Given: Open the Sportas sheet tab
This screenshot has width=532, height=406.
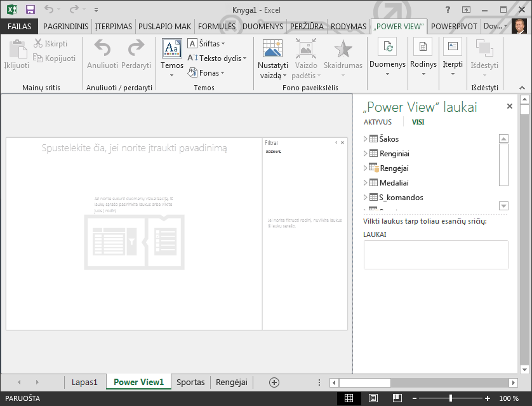Looking at the screenshot, I should [x=190, y=382].
